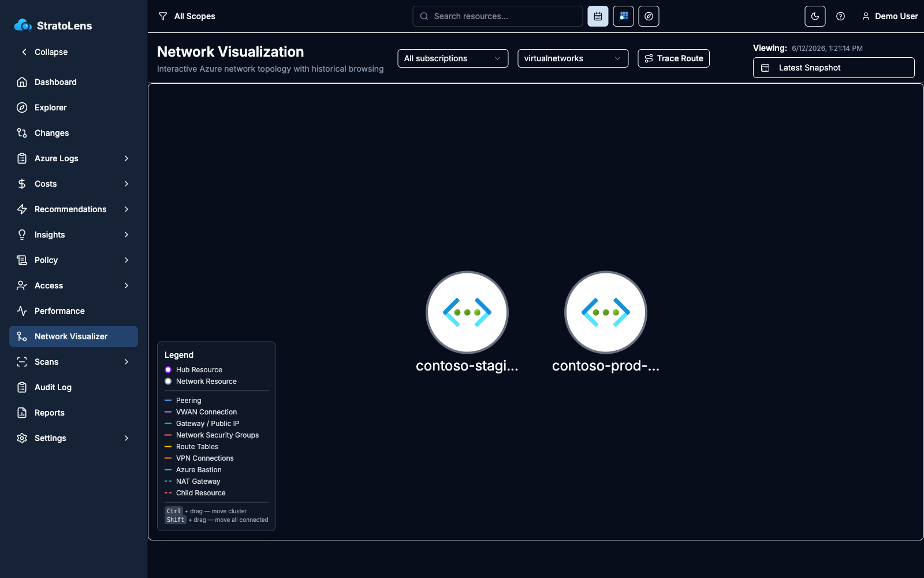Click the Reports chart file icon

point(22,413)
